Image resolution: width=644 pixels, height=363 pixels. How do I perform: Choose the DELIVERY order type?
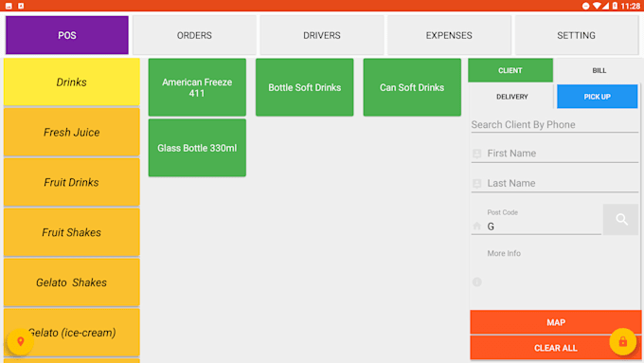tap(512, 97)
